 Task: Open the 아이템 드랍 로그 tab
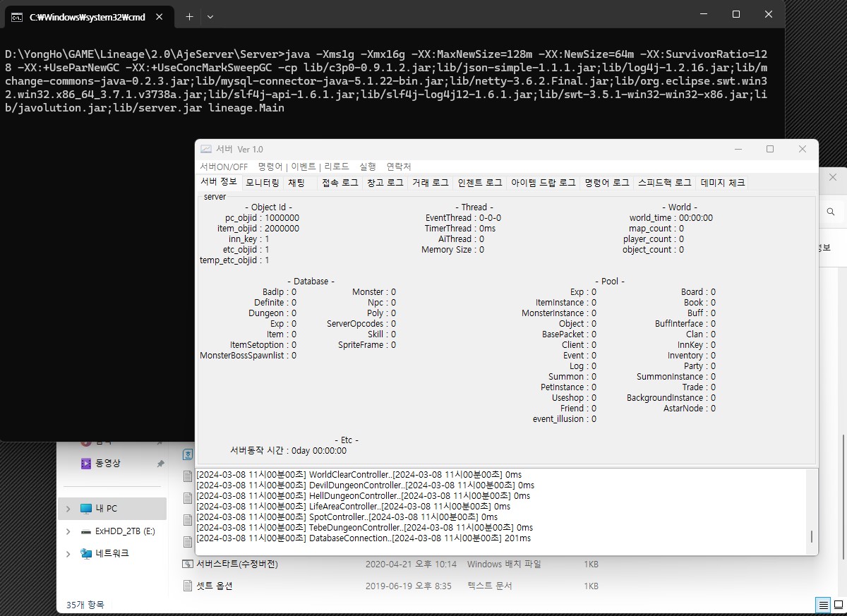[543, 183]
